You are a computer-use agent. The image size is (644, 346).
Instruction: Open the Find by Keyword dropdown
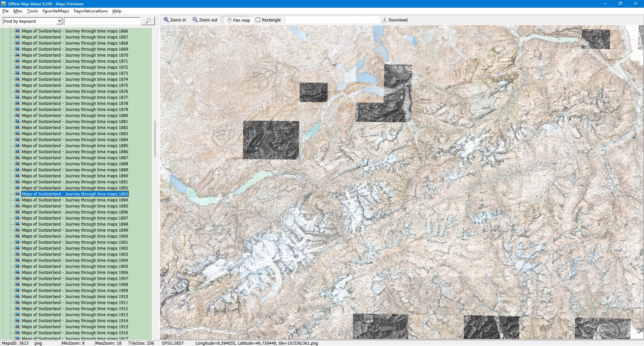(59, 21)
